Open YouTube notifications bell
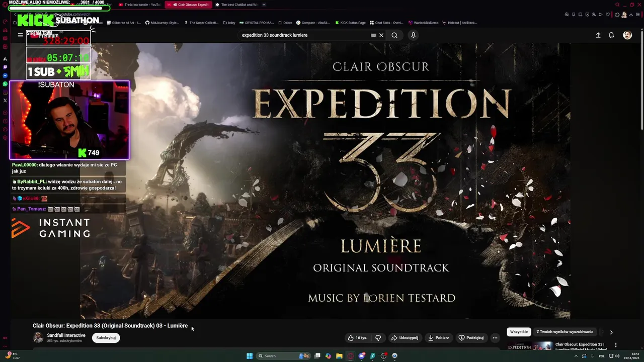644x362 pixels. [611, 35]
